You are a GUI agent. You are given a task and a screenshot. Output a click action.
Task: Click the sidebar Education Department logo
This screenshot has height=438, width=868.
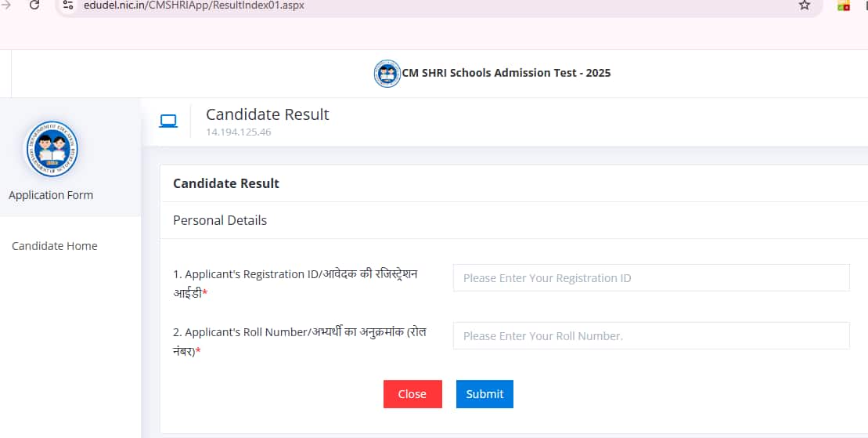pyautogui.click(x=51, y=149)
